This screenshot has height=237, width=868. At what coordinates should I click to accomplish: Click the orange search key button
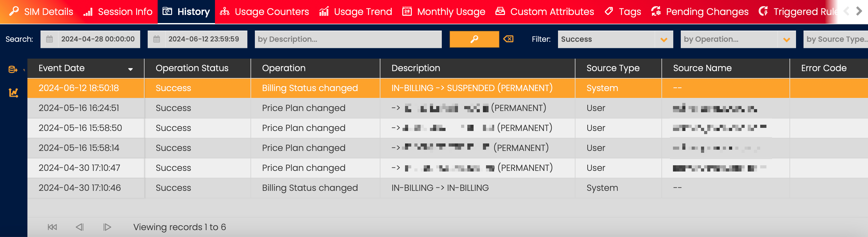[474, 39]
